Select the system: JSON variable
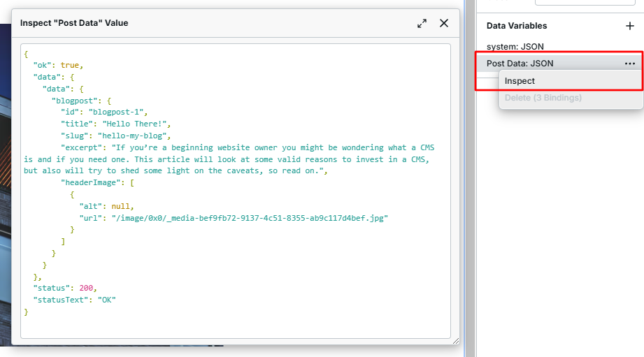 tap(515, 47)
